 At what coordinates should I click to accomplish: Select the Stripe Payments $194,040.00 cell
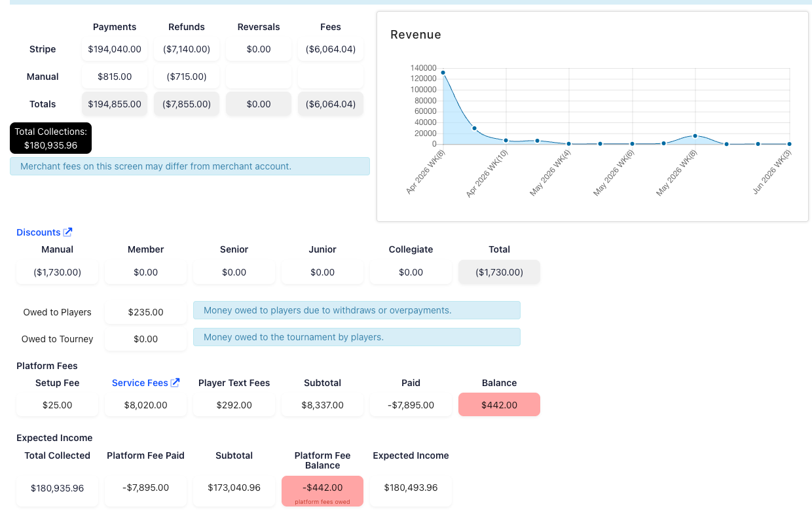pos(115,49)
